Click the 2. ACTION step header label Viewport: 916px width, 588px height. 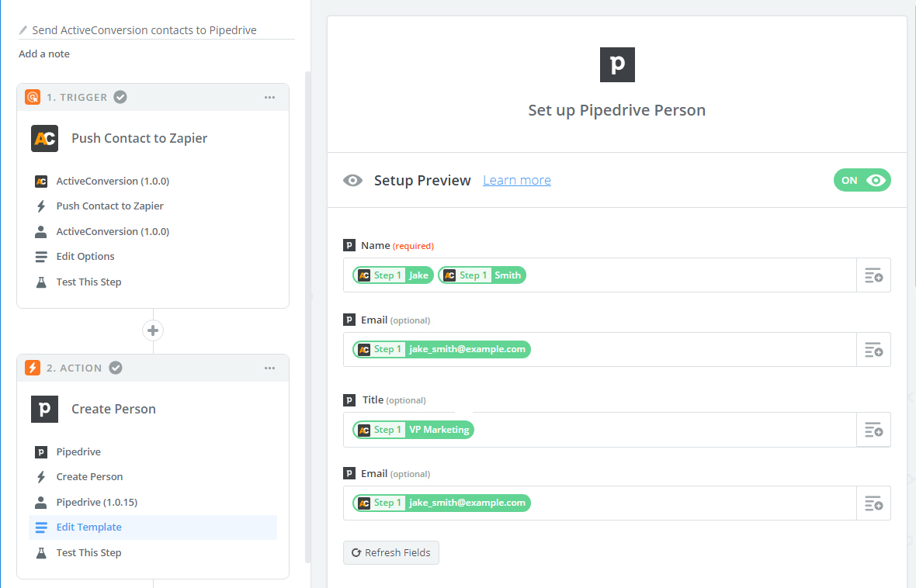75,368
